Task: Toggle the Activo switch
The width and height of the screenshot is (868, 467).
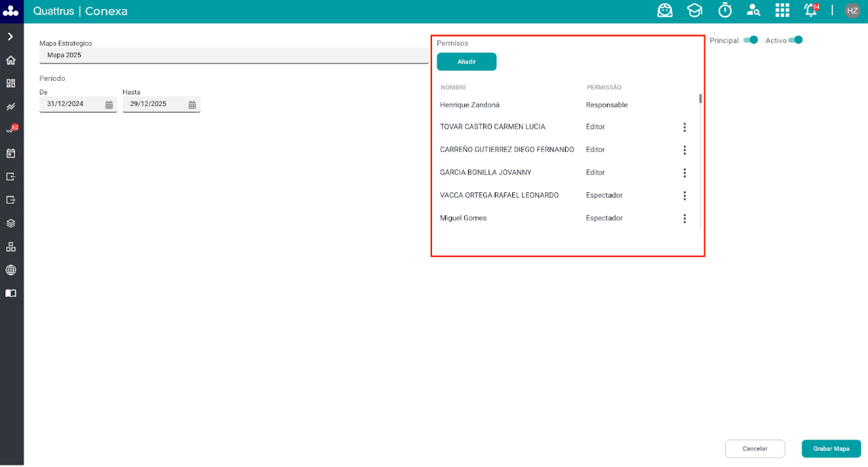Action: 795,40
